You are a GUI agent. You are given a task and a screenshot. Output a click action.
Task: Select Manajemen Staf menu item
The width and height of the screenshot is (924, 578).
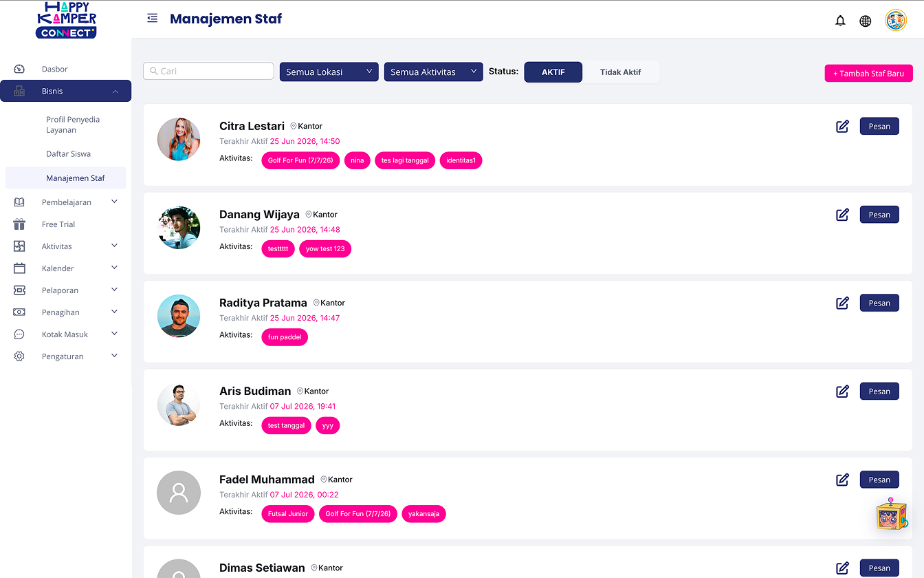click(66, 178)
